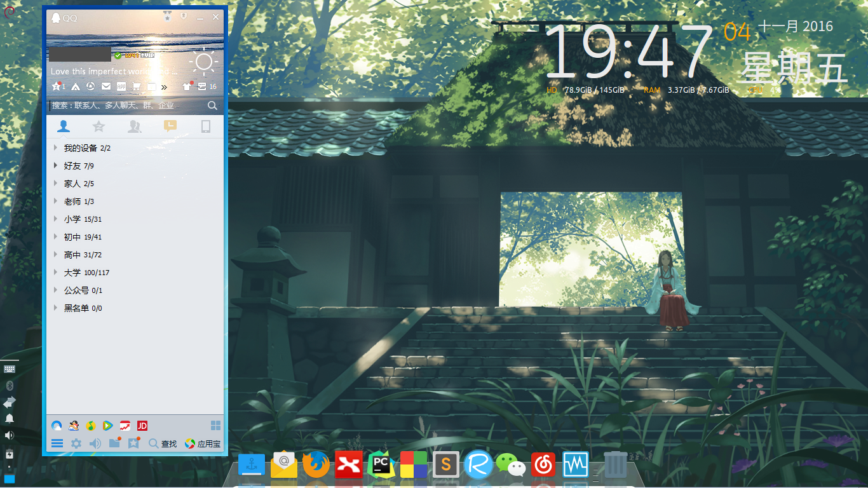868x488 pixels.
Task: Click the 查找 find button
Action: pyautogui.click(x=163, y=444)
